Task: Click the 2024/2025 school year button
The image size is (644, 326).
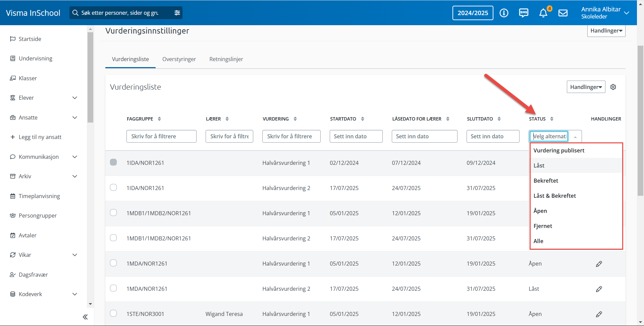Action: point(473,13)
